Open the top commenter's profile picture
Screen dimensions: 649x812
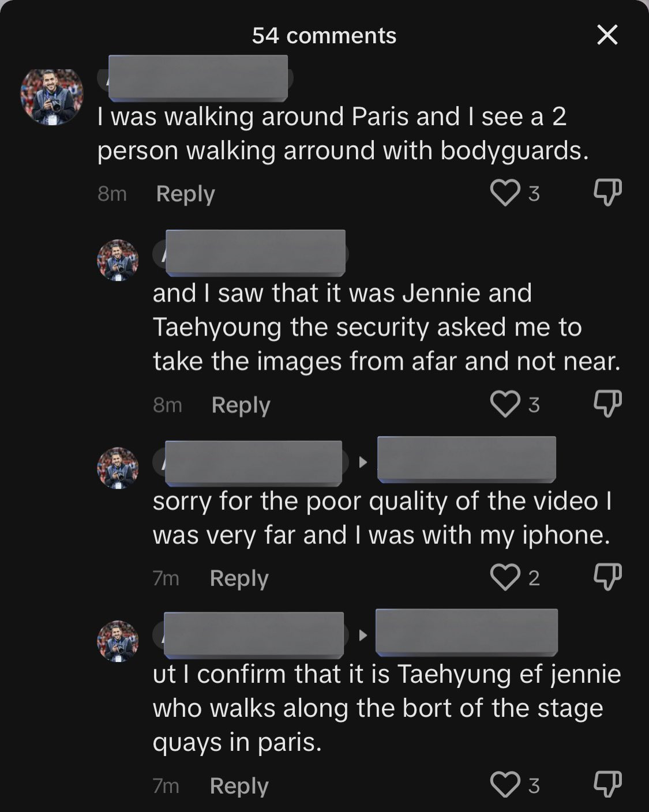52,96
